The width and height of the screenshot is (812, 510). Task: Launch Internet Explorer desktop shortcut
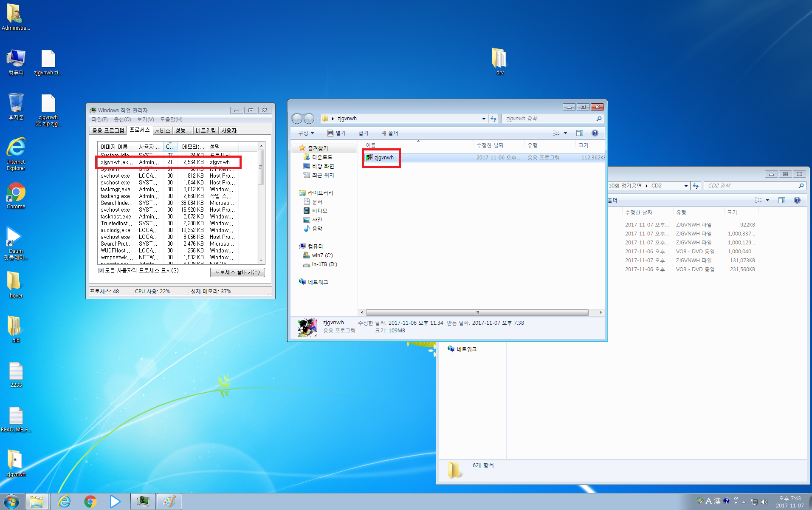[16, 154]
